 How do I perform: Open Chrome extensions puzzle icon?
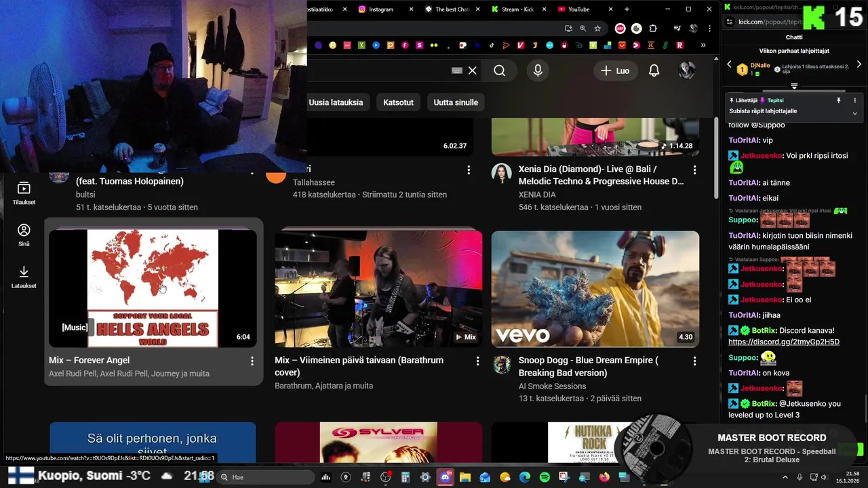(653, 28)
